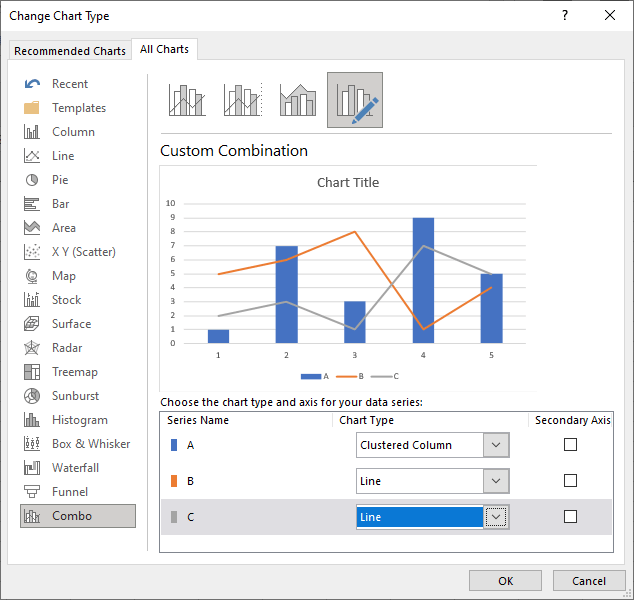Switch to the All Charts tab
This screenshot has height=600, width=634.
point(164,49)
